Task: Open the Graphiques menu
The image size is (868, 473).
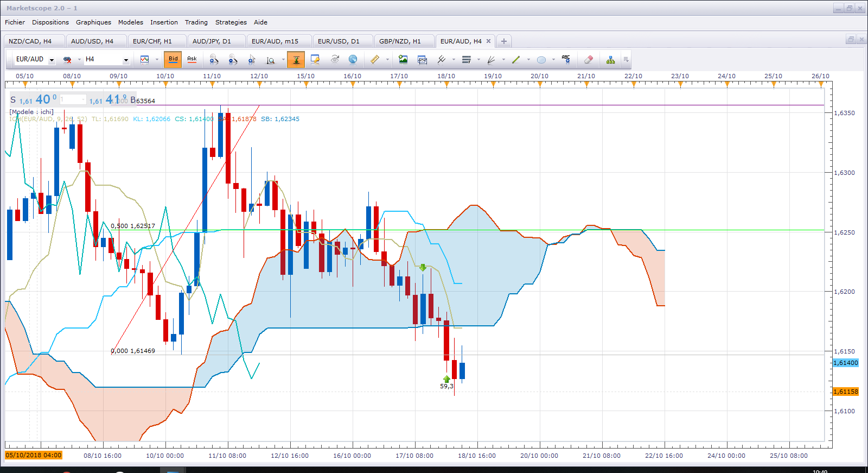Action: (93, 22)
